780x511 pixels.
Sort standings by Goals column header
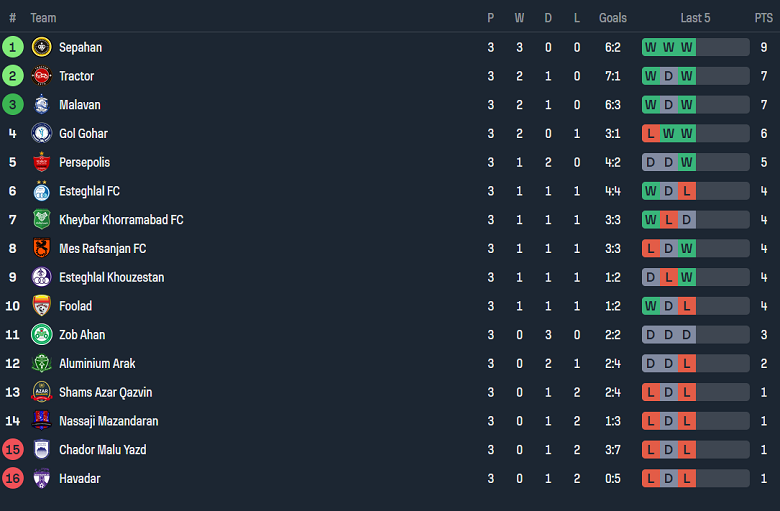[x=613, y=18]
